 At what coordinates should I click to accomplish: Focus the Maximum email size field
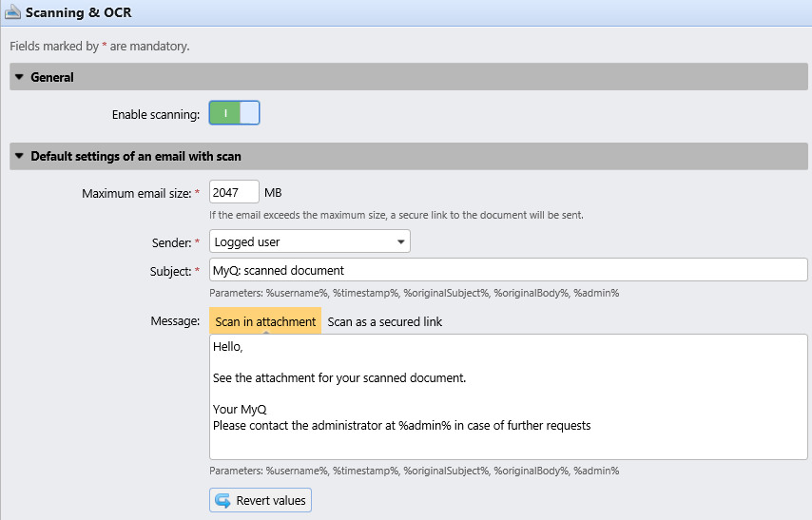click(x=233, y=193)
